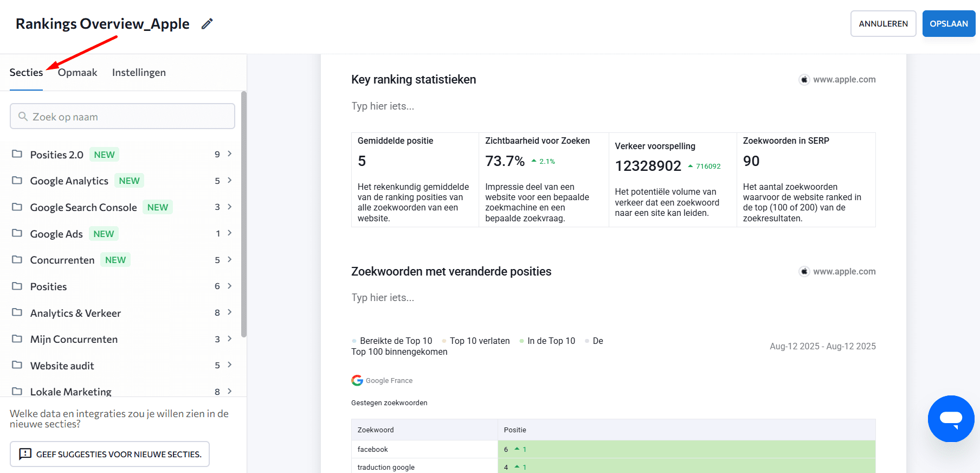Expand Analytics & Verkeer chevron
This screenshot has height=473, width=980.
click(230, 312)
